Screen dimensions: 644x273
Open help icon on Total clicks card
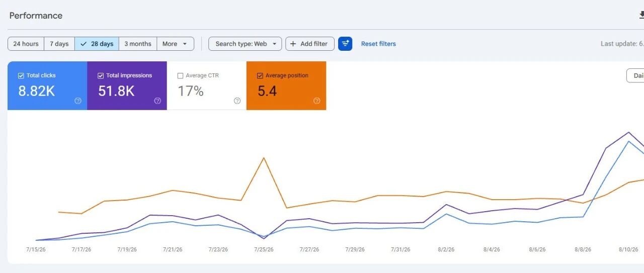point(78,101)
